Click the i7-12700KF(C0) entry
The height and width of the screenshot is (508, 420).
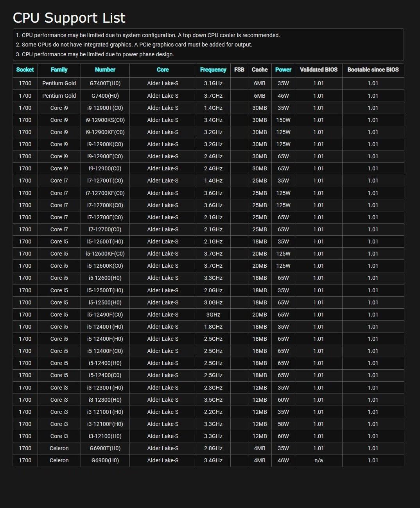(x=105, y=193)
